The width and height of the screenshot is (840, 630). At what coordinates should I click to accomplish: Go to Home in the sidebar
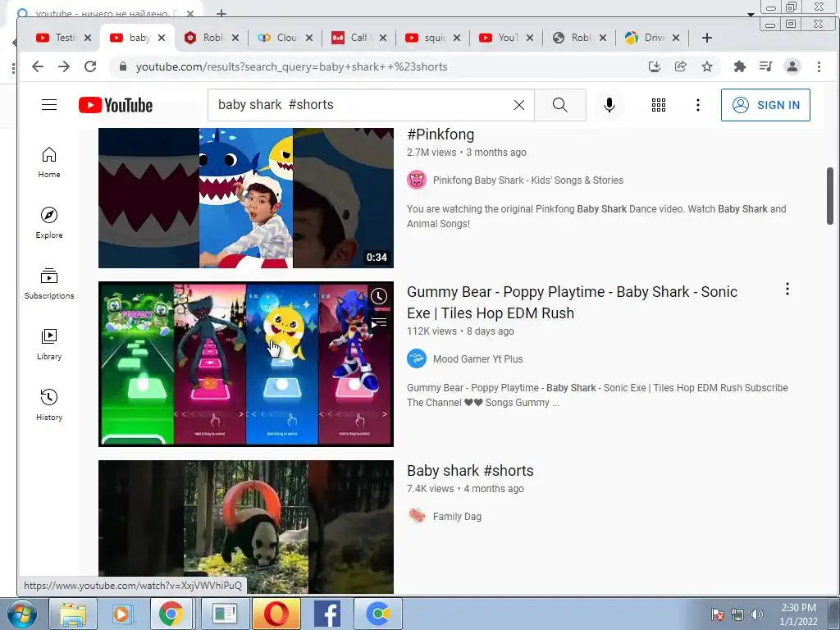pos(48,162)
